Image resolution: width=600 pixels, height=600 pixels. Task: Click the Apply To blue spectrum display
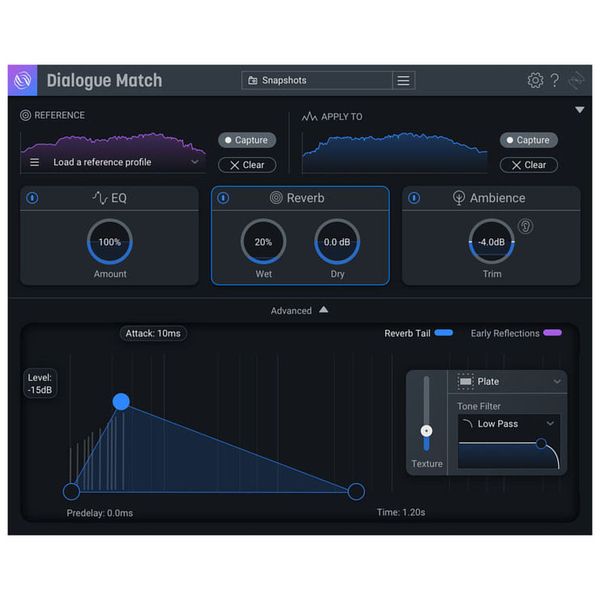[x=395, y=152]
